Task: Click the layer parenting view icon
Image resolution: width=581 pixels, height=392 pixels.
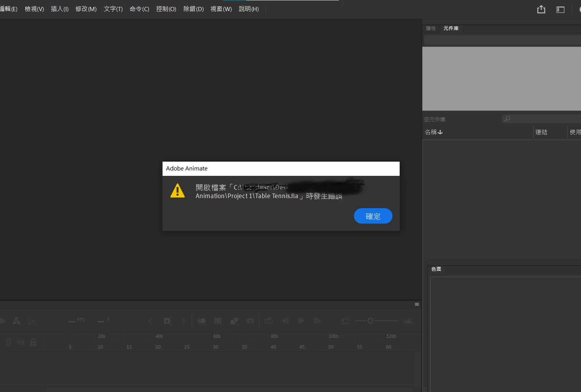Action: click(x=17, y=321)
